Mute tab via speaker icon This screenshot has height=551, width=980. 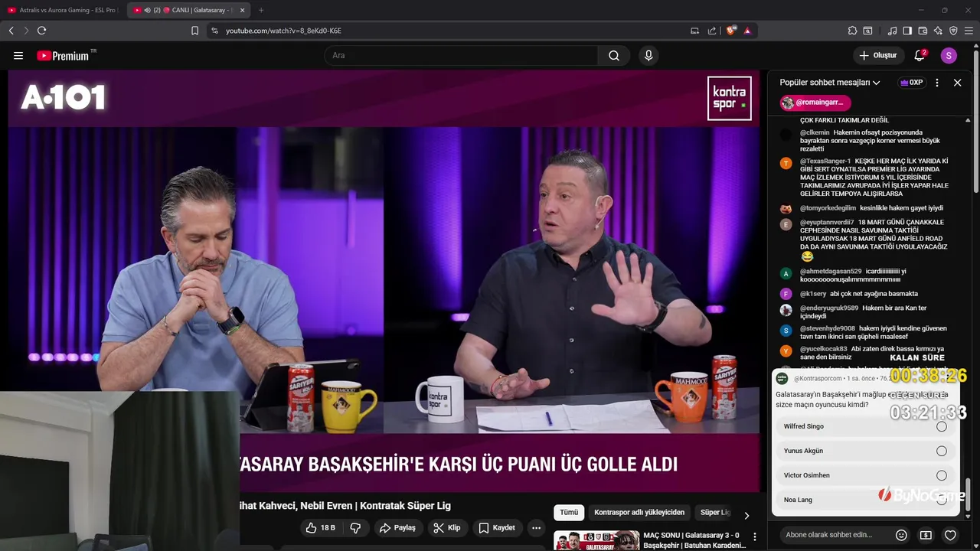click(147, 10)
